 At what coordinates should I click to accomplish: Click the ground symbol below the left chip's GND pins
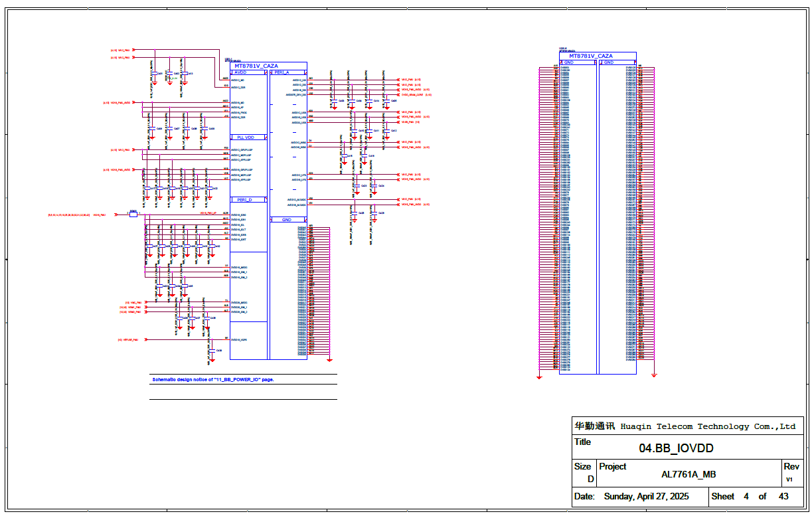pos(330,359)
